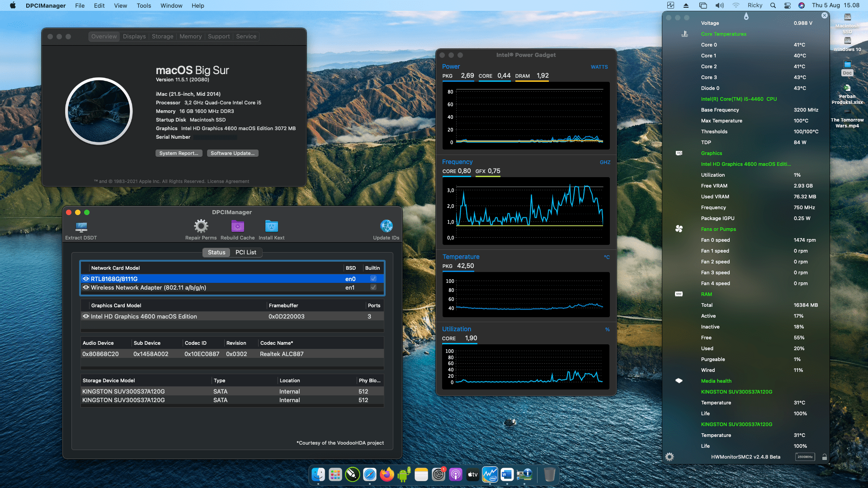868x488 pixels.
Task: Open Service tab in About This Mac
Action: tap(246, 36)
